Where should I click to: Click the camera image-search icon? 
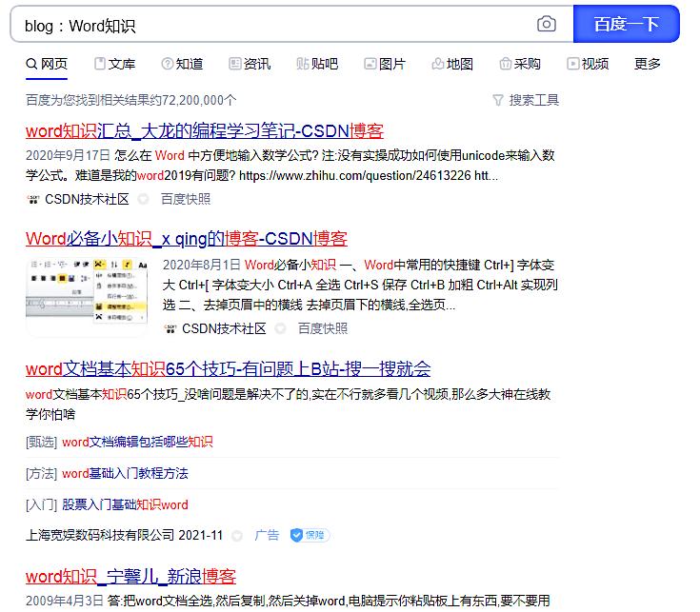click(x=546, y=24)
